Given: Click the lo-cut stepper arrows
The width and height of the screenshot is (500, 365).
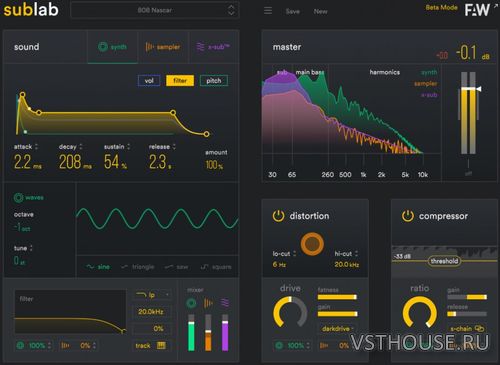Looking at the screenshot, I should pyautogui.click(x=294, y=254).
